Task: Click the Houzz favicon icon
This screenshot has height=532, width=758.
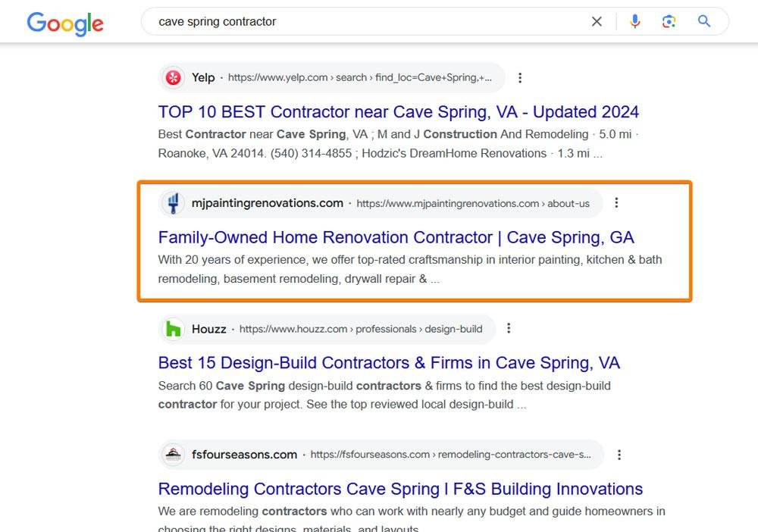Action: tap(174, 329)
